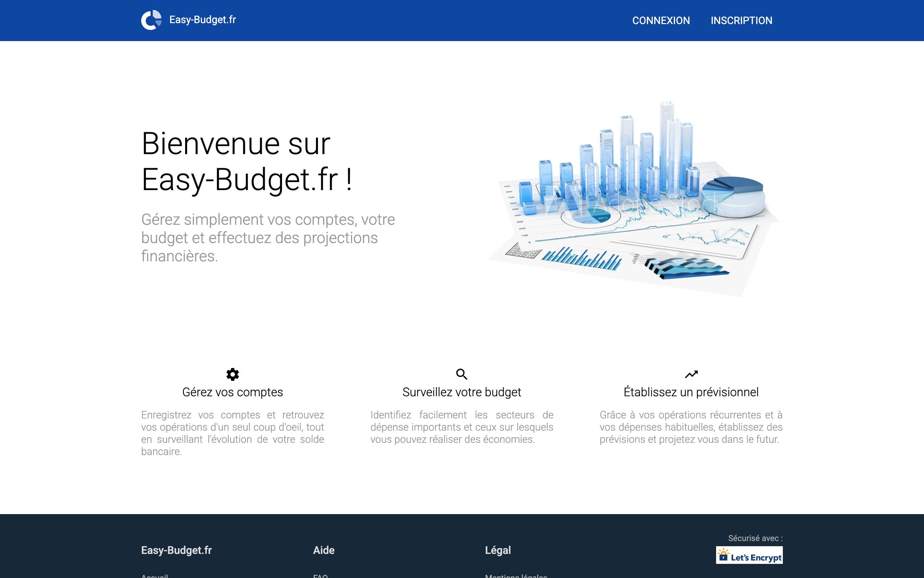This screenshot has width=924, height=578.
Task: Click the magnifier icon above Surveillez votre budget
Action: click(x=462, y=374)
